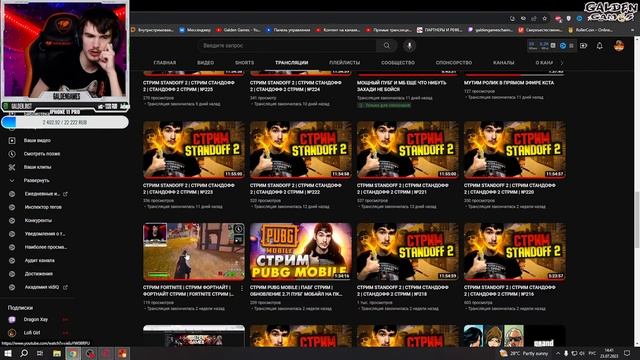640x360 pixels.
Task: Open File Explorer from taskbar
Action: click(57, 353)
